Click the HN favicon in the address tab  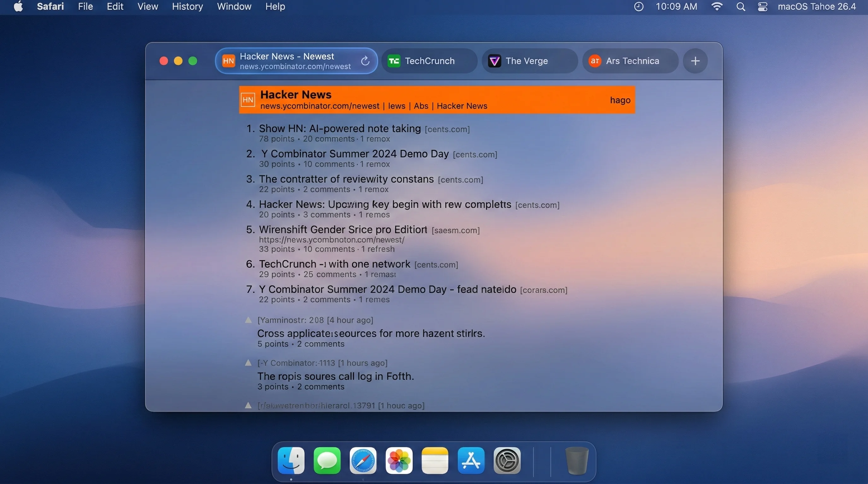228,61
